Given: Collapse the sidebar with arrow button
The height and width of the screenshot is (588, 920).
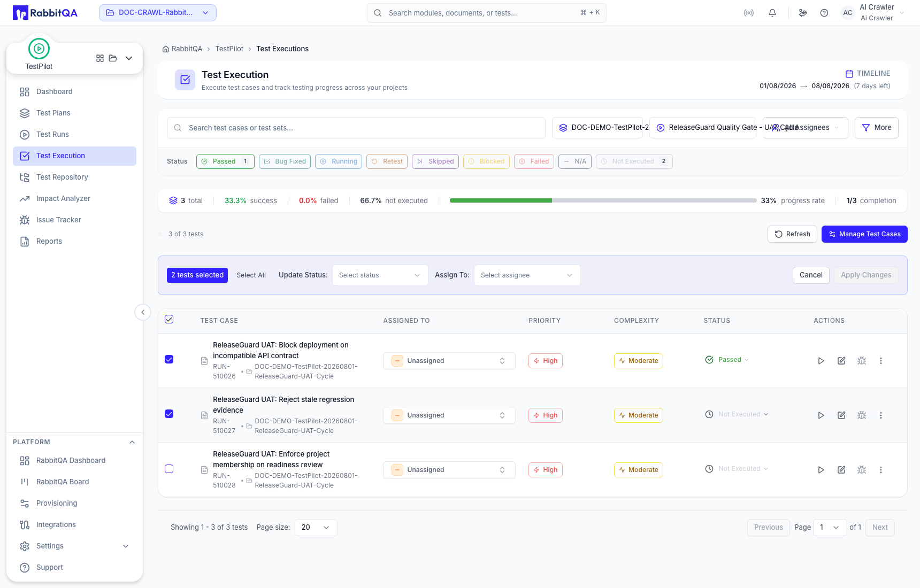Looking at the screenshot, I should coord(143,312).
